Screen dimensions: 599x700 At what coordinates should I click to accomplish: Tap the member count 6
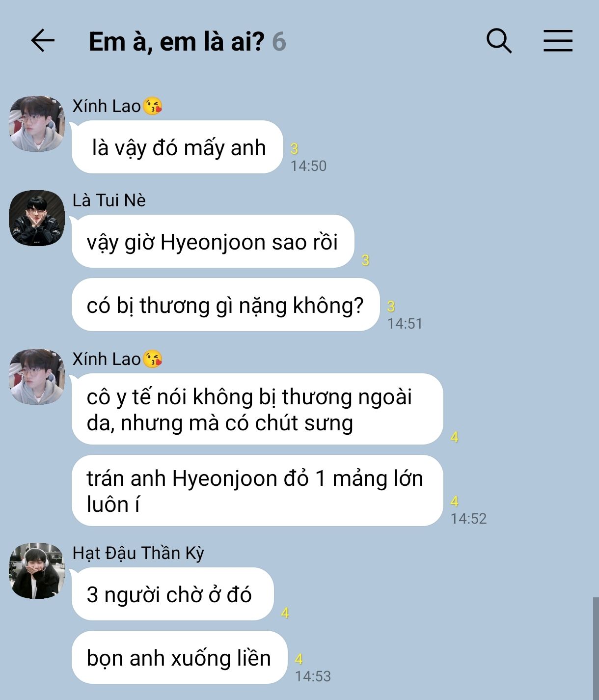click(x=279, y=42)
